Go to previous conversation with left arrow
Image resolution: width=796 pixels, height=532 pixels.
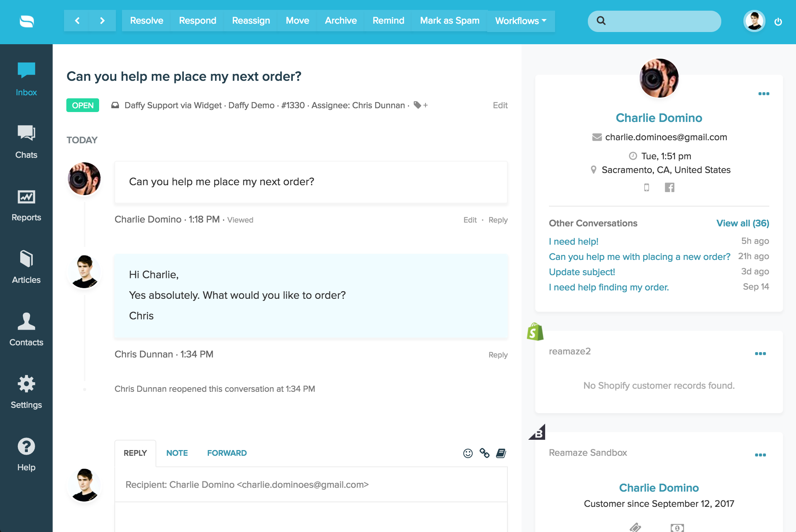77,21
